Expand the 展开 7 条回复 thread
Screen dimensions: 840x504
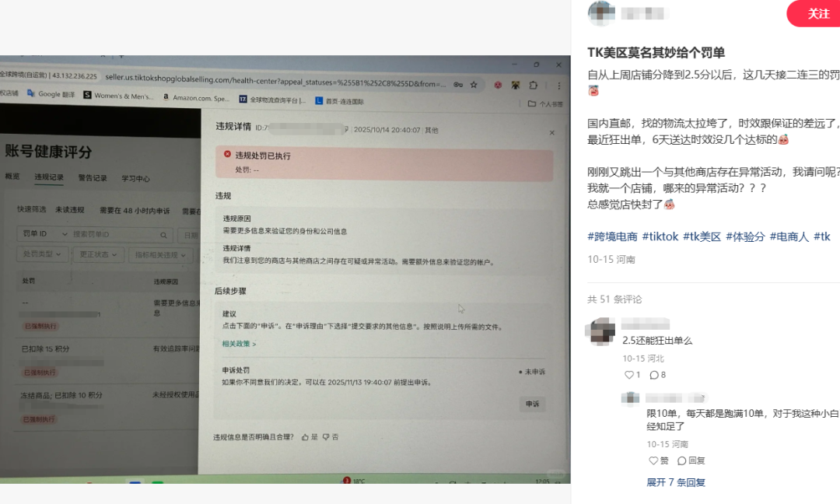675,482
